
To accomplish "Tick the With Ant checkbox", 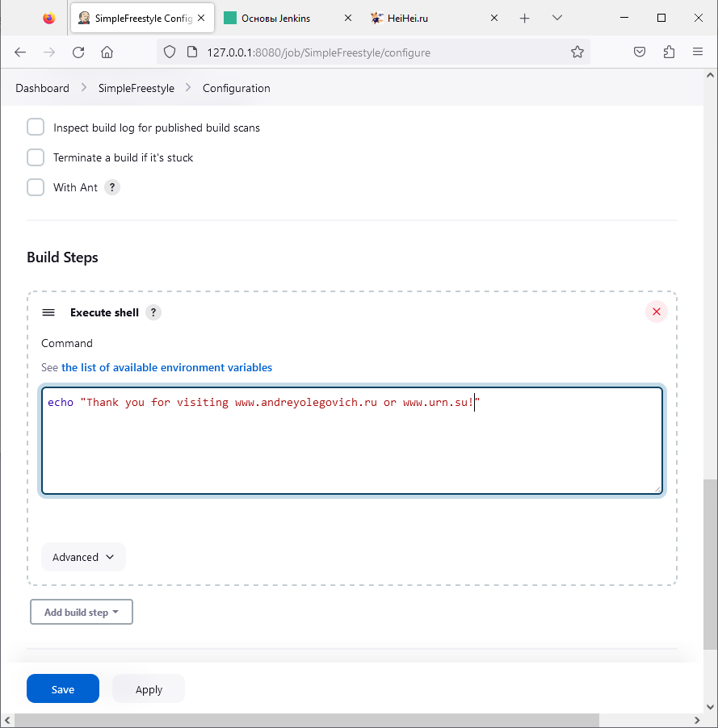I will [36, 187].
